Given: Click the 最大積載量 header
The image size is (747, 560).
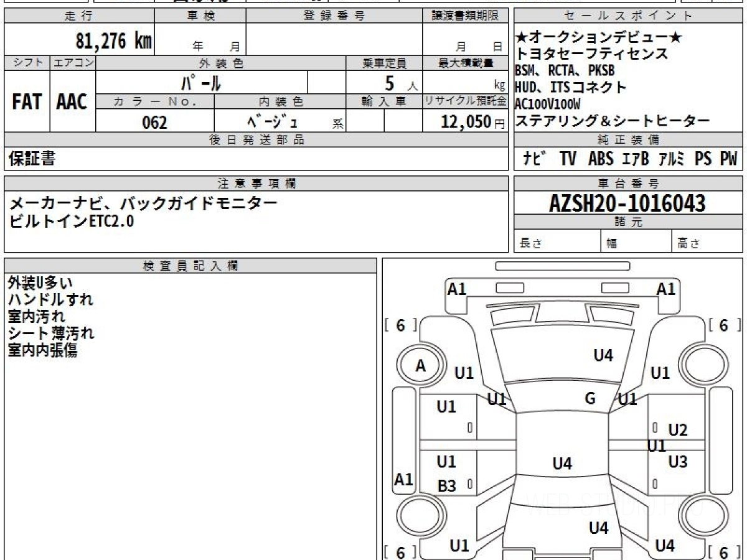Looking at the screenshot, I should (465, 63).
